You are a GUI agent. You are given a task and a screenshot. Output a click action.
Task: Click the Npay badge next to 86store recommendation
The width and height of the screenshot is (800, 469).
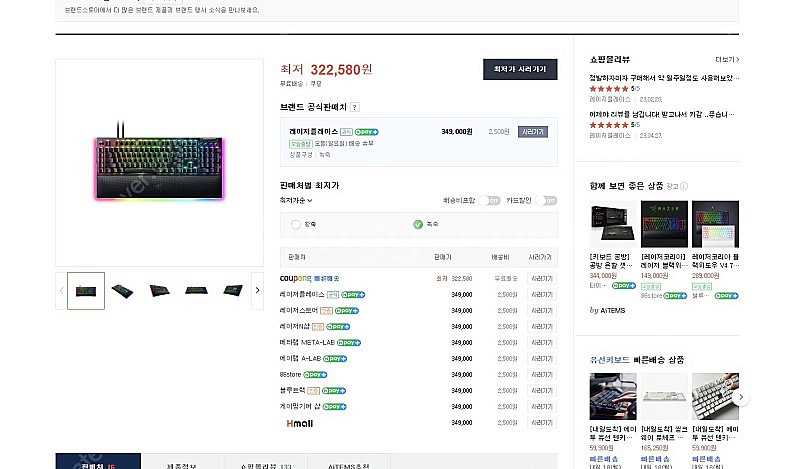coord(675,295)
